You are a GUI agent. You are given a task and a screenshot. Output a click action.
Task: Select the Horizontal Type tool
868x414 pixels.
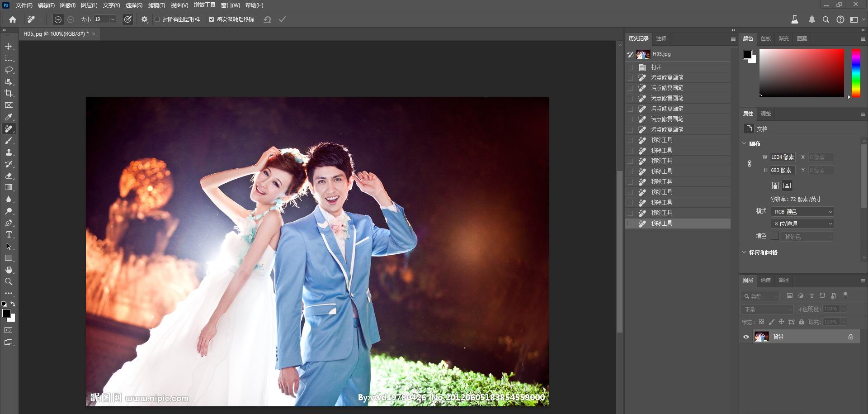click(9, 234)
